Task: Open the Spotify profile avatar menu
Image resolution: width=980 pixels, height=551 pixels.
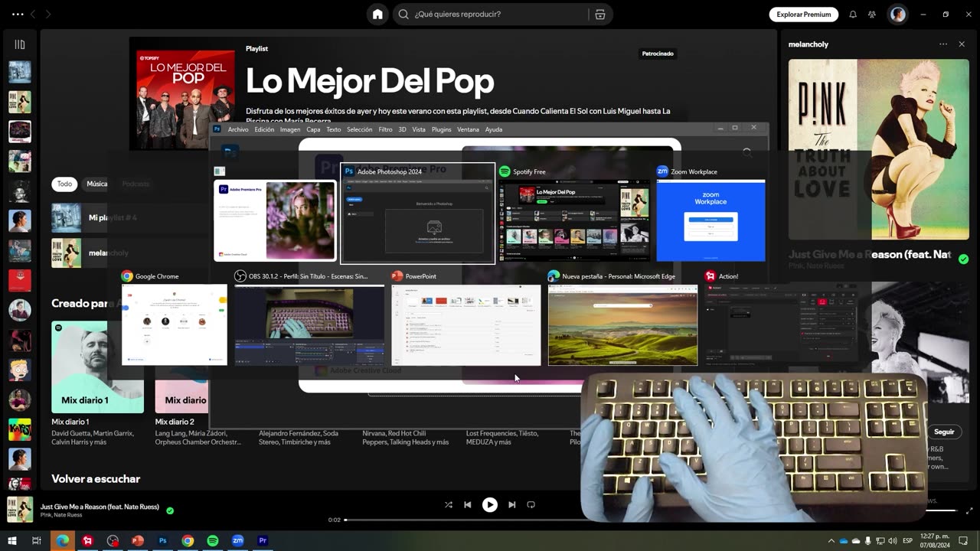Action: pos(898,14)
